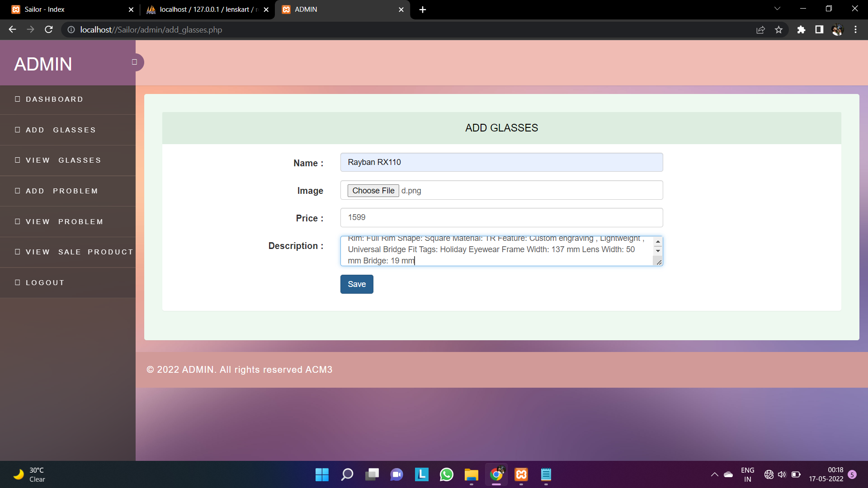Click the browser back arrow

click(x=12, y=30)
